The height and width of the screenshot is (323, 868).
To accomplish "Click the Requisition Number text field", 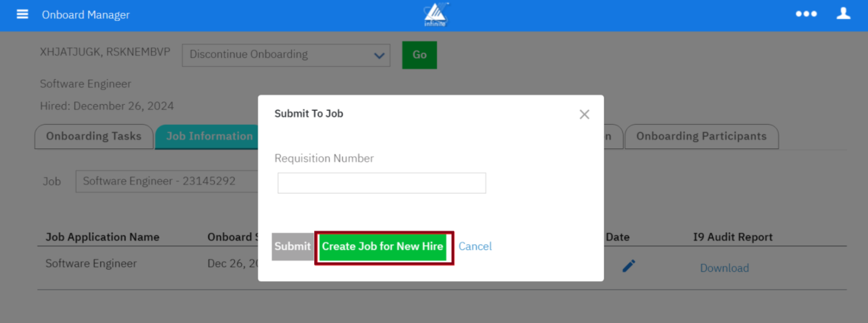I will pyautogui.click(x=381, y=183).
